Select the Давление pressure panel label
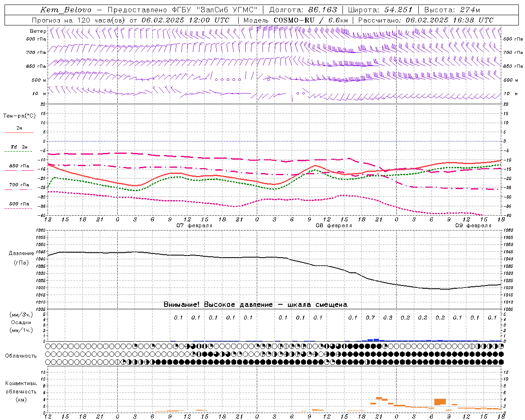This screenshot has width=525, height=420. (x=21, y=253)
